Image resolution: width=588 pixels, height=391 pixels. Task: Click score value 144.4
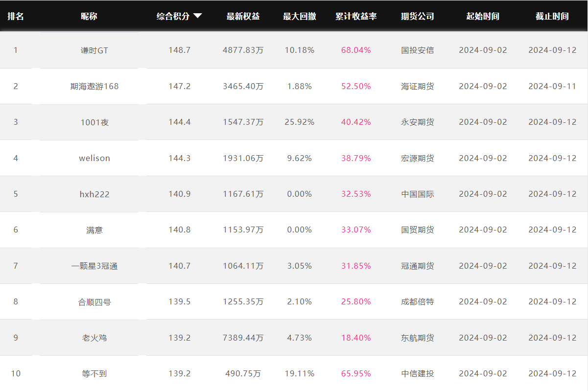(179, 122)
